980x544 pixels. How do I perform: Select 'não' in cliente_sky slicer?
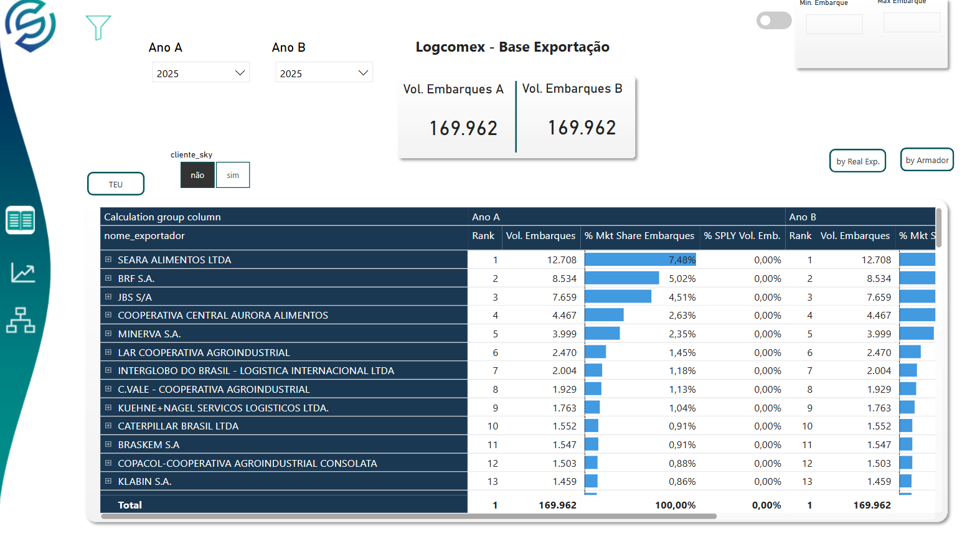coord(197,175)
